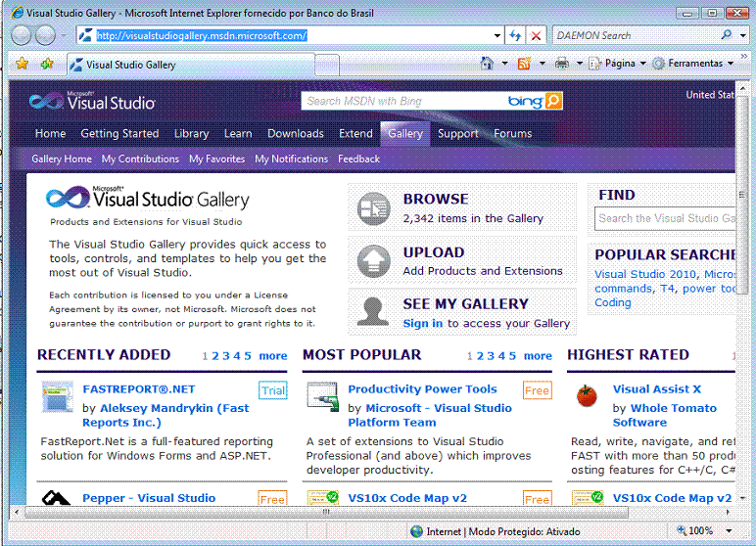Expand the Print dropdown arrow
Viewport: 756px width, 546px height.
pyautogui.click(x=580, y=64)
